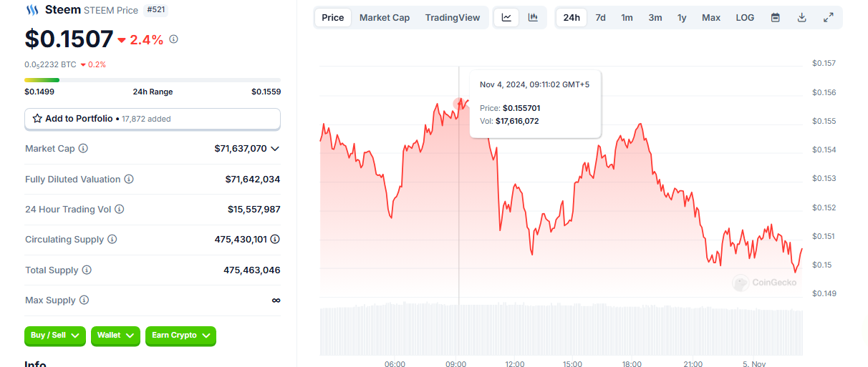Open the Market Cap info tooltip icon
Image resolution: width=868 pixels, height=367 pixels.
pyautogui.click(x=83, y=149)
